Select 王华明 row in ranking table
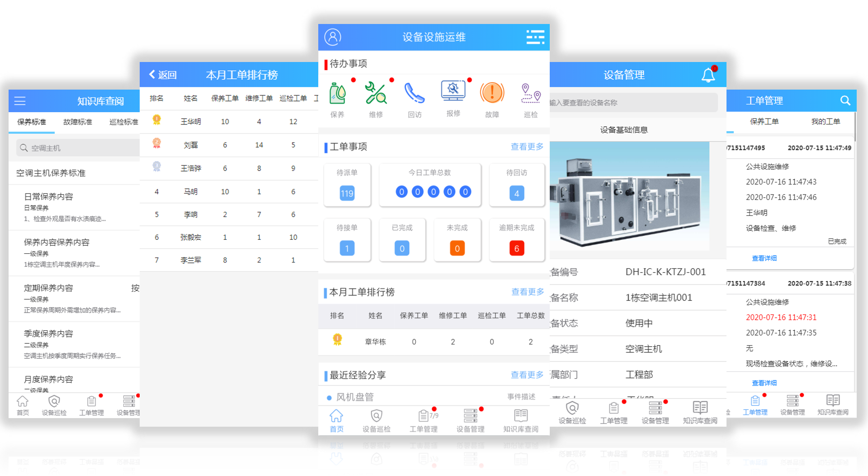The image size is (868, 476). click(x=229, y=122)
